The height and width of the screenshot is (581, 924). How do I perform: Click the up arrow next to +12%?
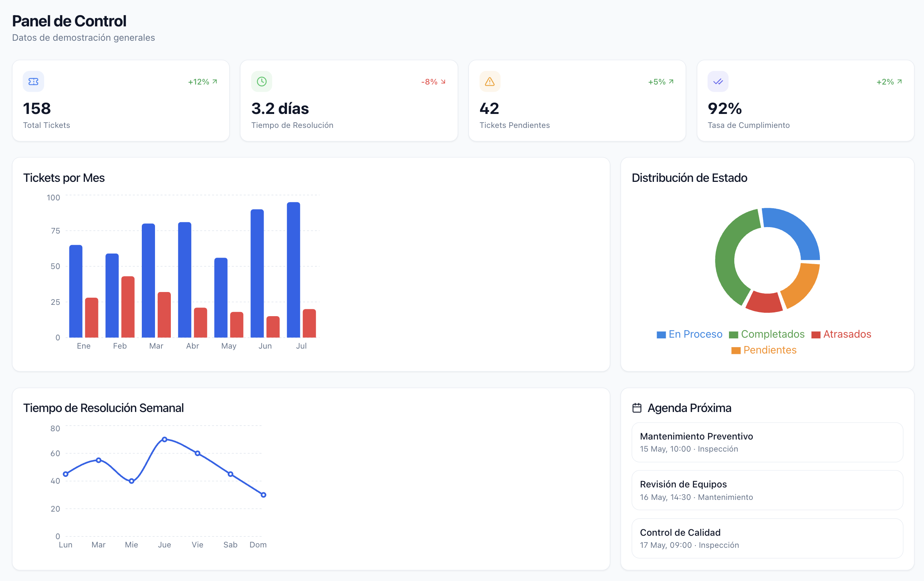coord(215,81)
